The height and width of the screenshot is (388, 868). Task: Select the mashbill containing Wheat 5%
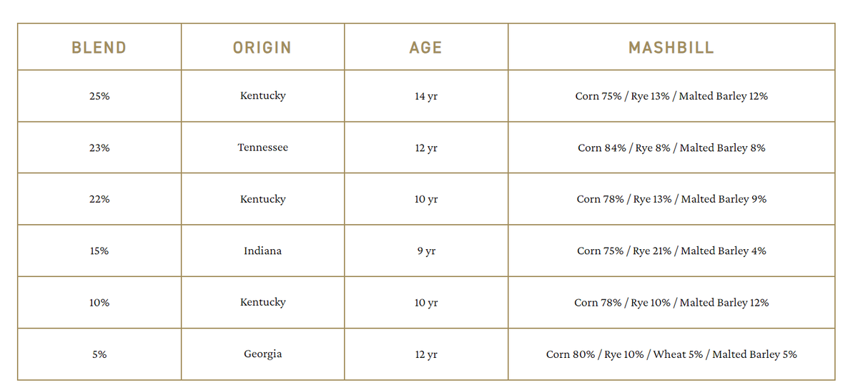coord(671,354)
